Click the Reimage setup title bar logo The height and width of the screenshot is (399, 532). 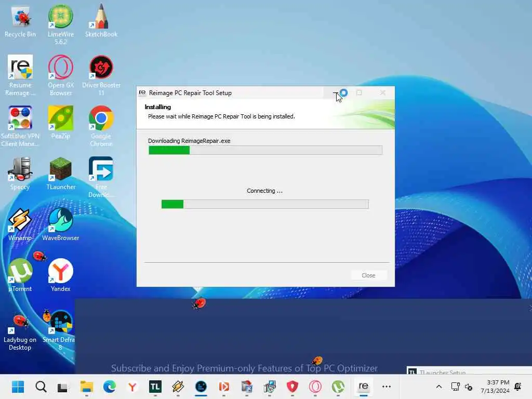click(142, 92)
